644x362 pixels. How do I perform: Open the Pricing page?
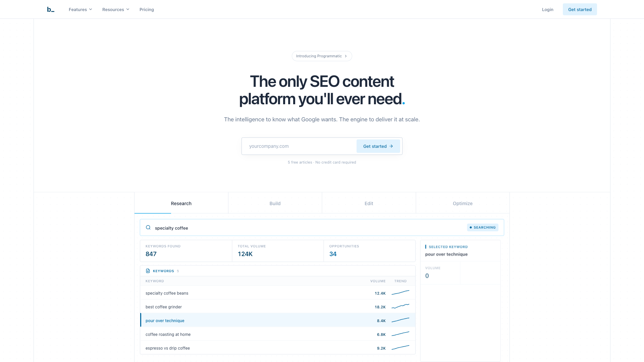147,9
